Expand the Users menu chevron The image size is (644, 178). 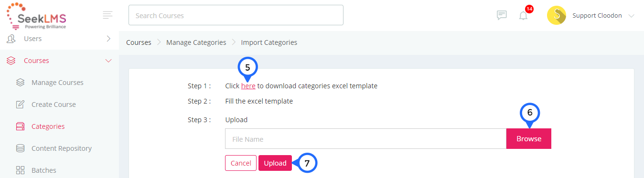[x=108, y=39]
